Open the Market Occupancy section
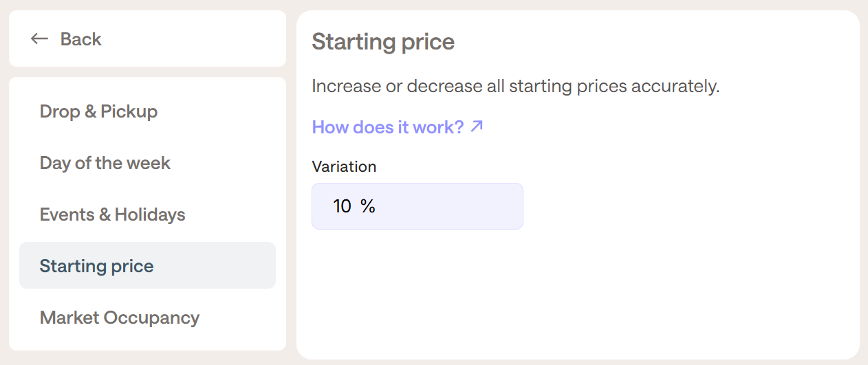This screenshot has width=868, height=365. click(x=120, y=318)
